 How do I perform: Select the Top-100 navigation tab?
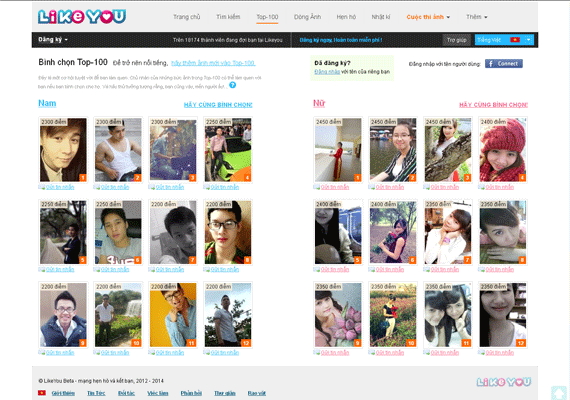point(267,17)
